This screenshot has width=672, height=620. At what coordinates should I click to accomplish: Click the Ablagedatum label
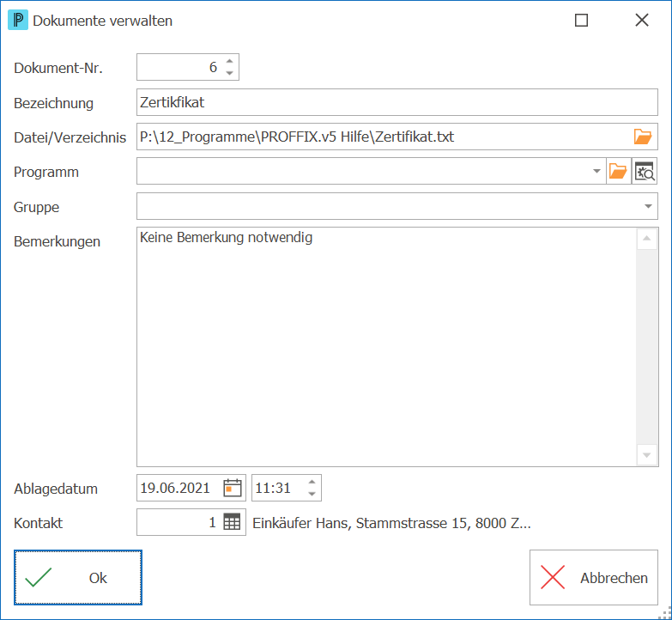coord(56,489)
